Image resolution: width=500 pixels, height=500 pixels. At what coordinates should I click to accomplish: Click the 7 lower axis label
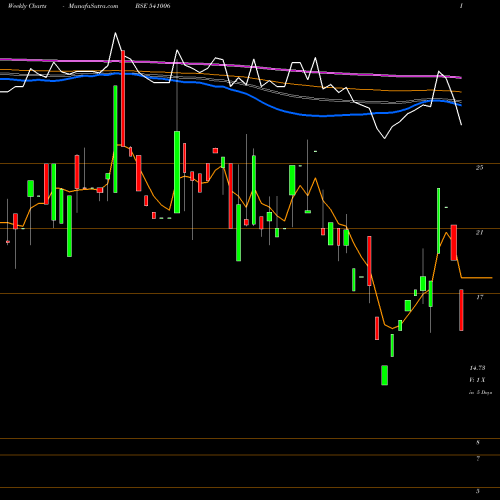point(478,459)
